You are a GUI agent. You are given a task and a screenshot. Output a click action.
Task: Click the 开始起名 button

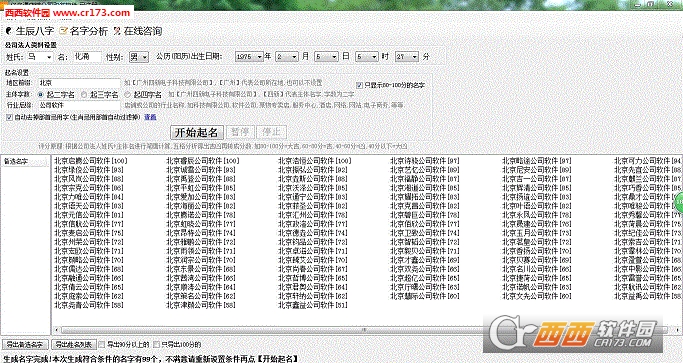tap(196, 132)
